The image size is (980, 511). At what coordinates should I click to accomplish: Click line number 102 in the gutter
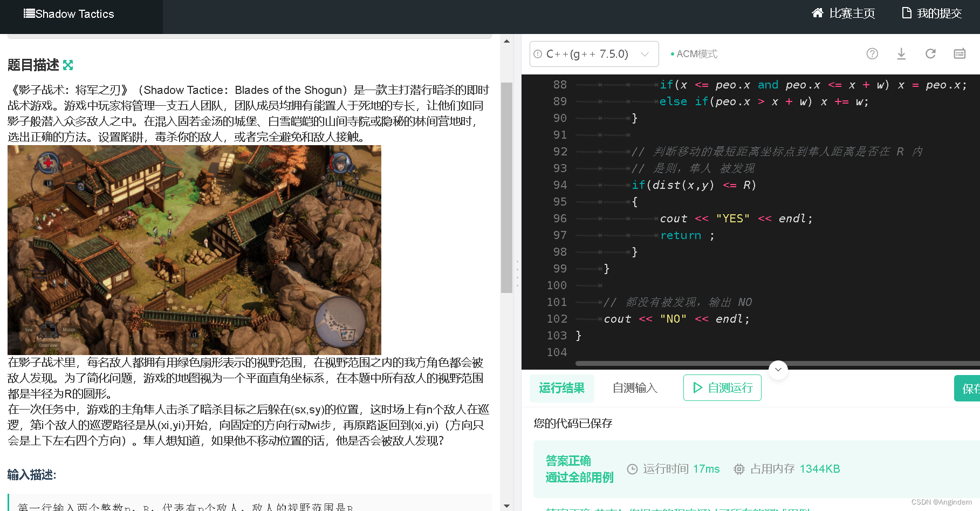(557, 319)
